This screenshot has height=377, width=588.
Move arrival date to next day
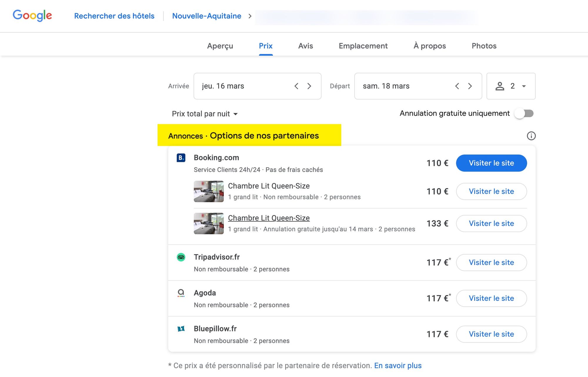point(309,86)
